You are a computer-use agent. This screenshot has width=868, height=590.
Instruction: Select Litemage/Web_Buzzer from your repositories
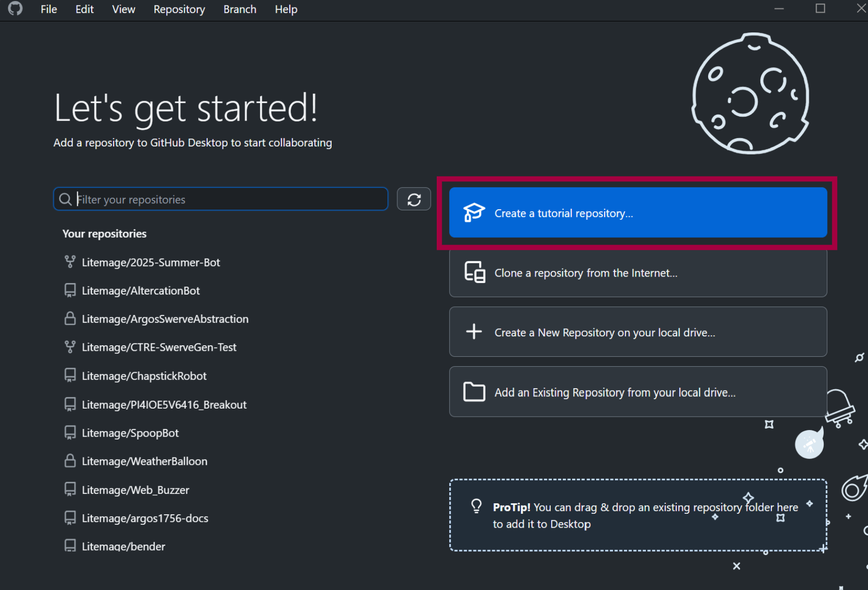point(135,489)
